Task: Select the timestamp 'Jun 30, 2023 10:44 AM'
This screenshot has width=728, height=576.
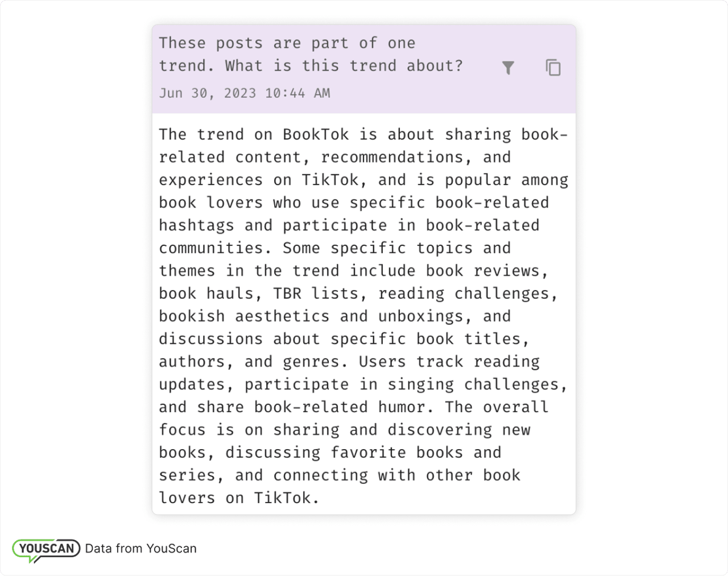Action: click(245, 93)
